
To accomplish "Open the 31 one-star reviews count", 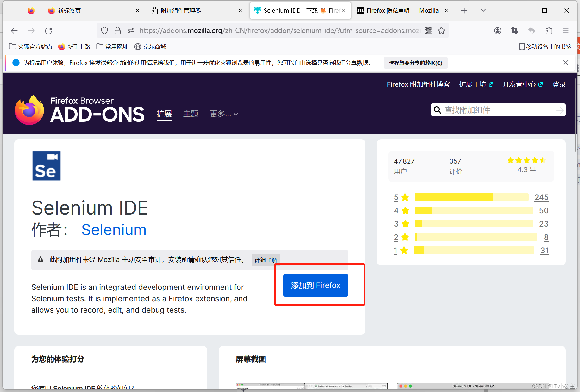I will 544,250.
